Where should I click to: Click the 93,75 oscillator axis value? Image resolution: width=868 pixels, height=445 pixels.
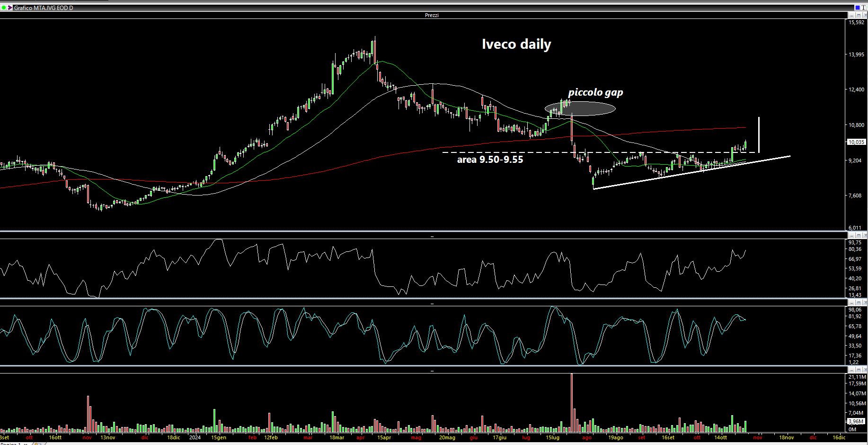tap(855, 242)
